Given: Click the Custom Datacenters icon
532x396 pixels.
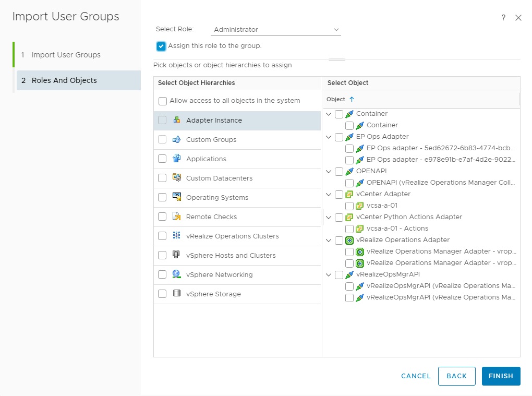Looking at the screenshot, I should click(x=176, y=177).
